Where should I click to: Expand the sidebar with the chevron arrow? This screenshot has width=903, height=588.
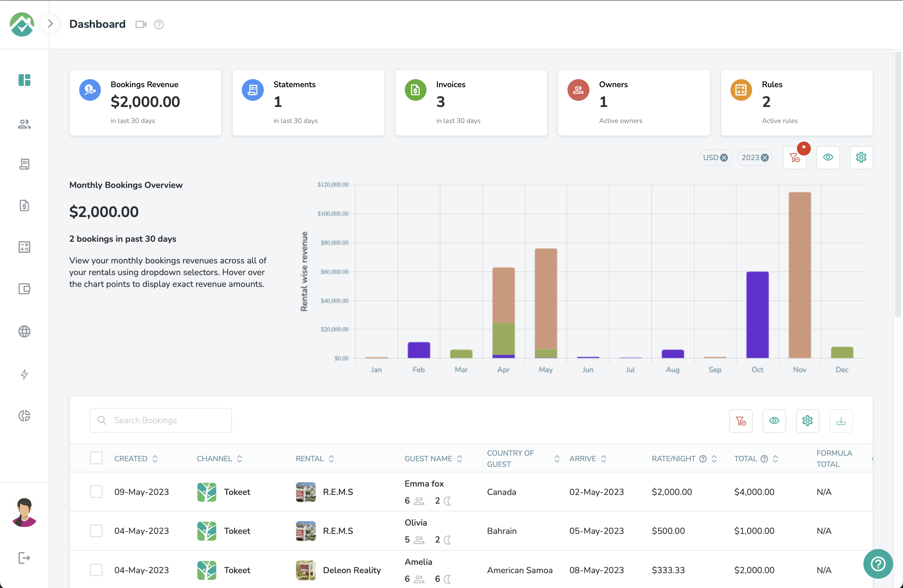pos(50,24)
